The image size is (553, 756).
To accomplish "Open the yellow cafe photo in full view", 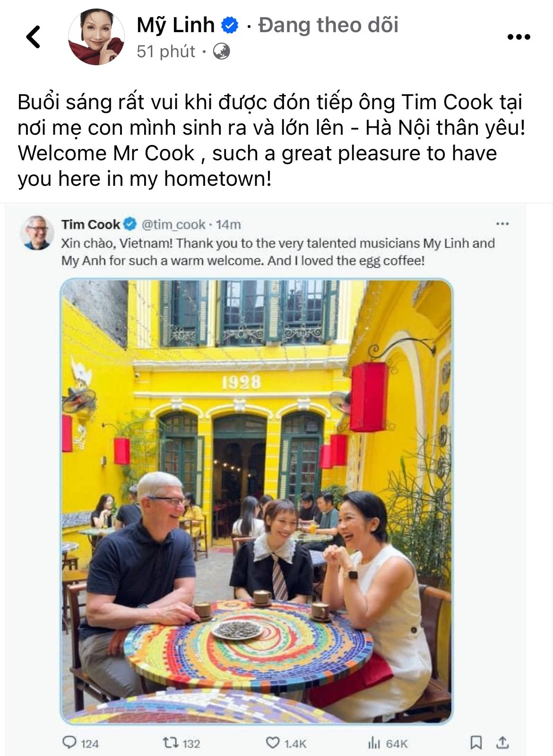I will [257, 502].
